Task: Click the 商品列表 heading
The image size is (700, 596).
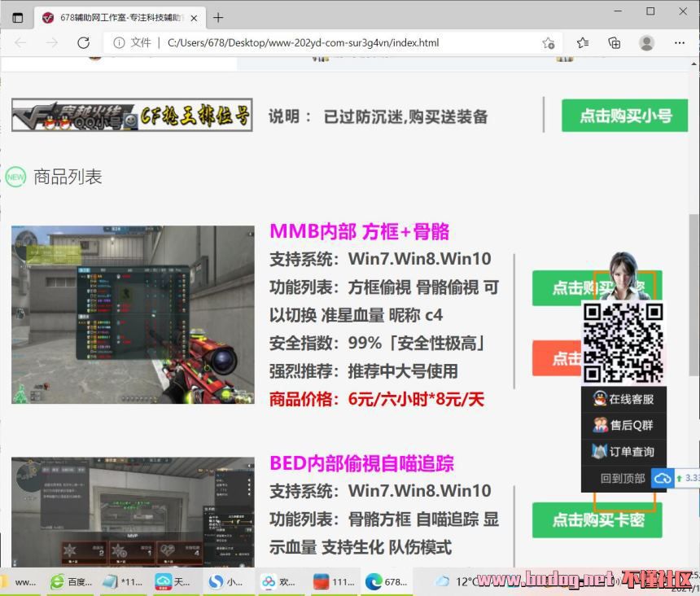Action: 68,177
